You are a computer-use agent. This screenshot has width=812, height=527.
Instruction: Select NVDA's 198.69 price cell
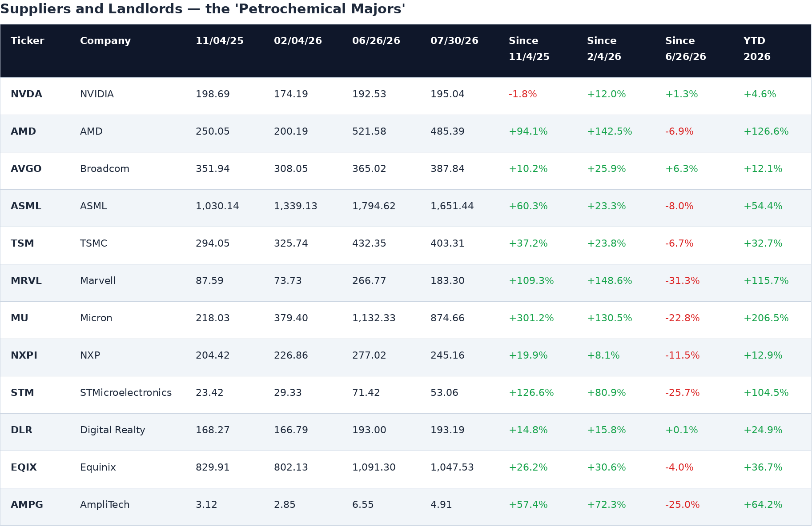[x=213, y=94]
